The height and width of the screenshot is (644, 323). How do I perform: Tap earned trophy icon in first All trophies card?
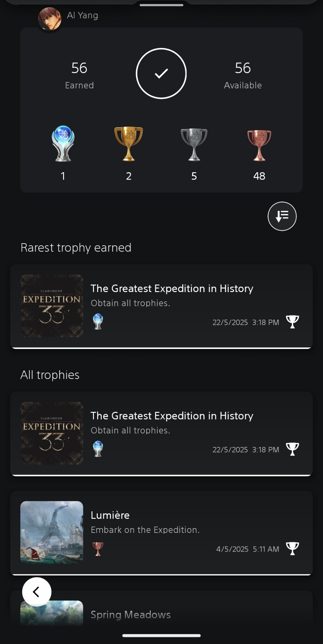click(x=292, y=449)
